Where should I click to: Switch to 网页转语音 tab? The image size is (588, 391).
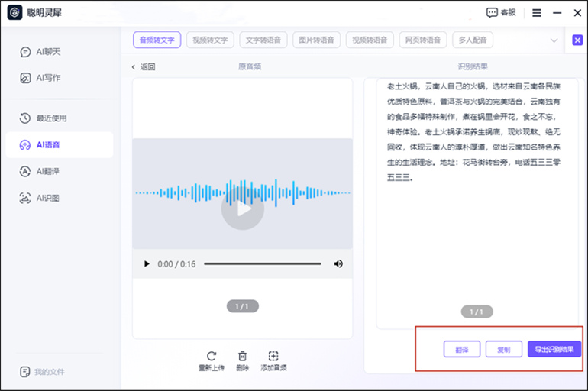[423, 40]
